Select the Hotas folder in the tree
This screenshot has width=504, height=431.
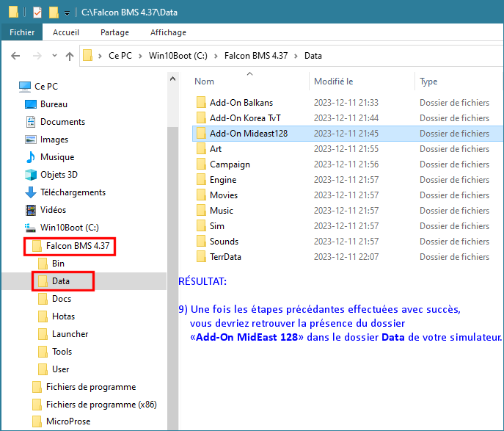click(x=63, y=316)
